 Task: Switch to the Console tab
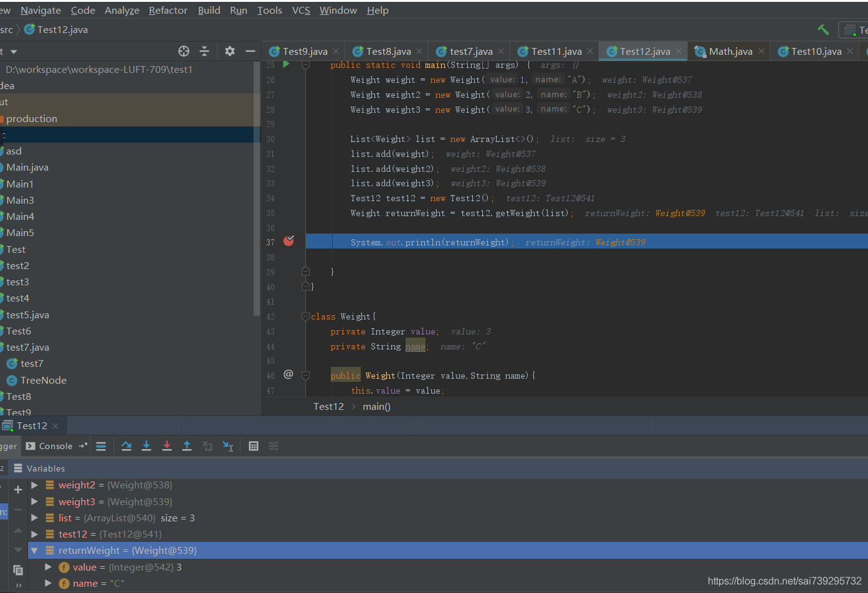(x=50, y=446)
